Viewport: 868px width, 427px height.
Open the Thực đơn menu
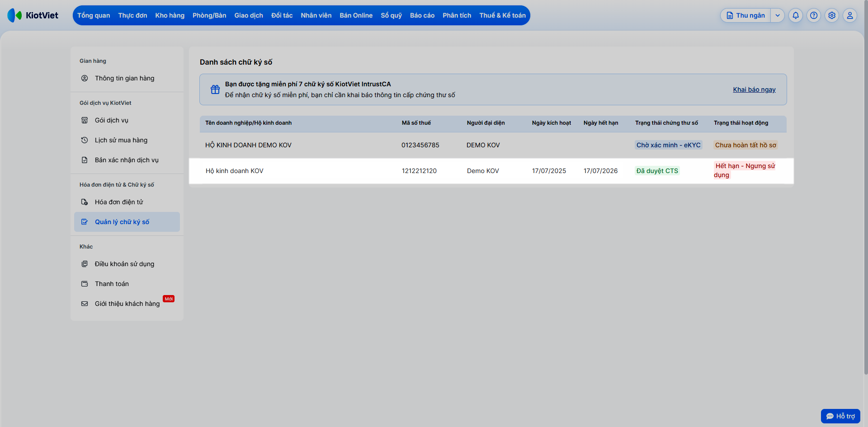pyautogui.click(x=132, y=15)
